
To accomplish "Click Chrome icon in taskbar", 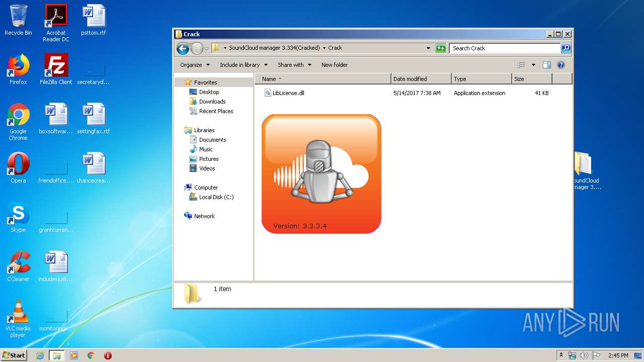I will tap(91, 355).
